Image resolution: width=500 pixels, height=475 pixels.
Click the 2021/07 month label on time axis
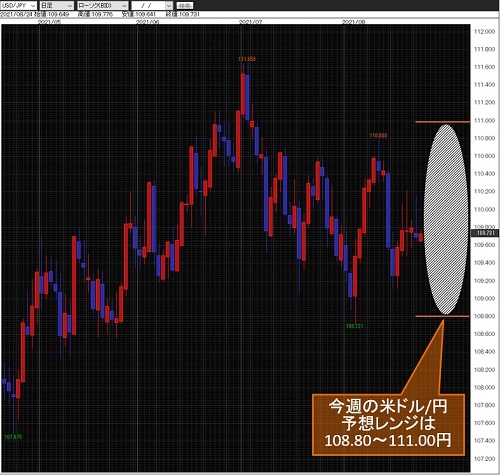point(251,22)
